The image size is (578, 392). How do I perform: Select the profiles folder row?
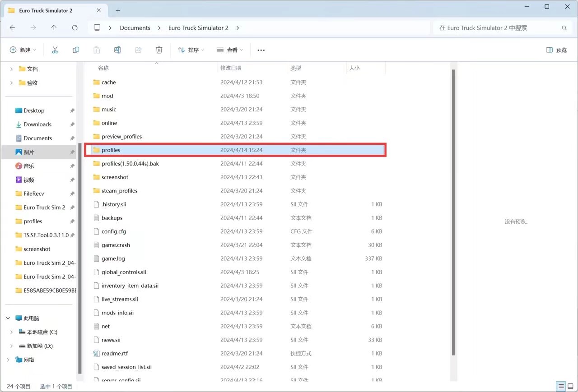tap(235, 150)
